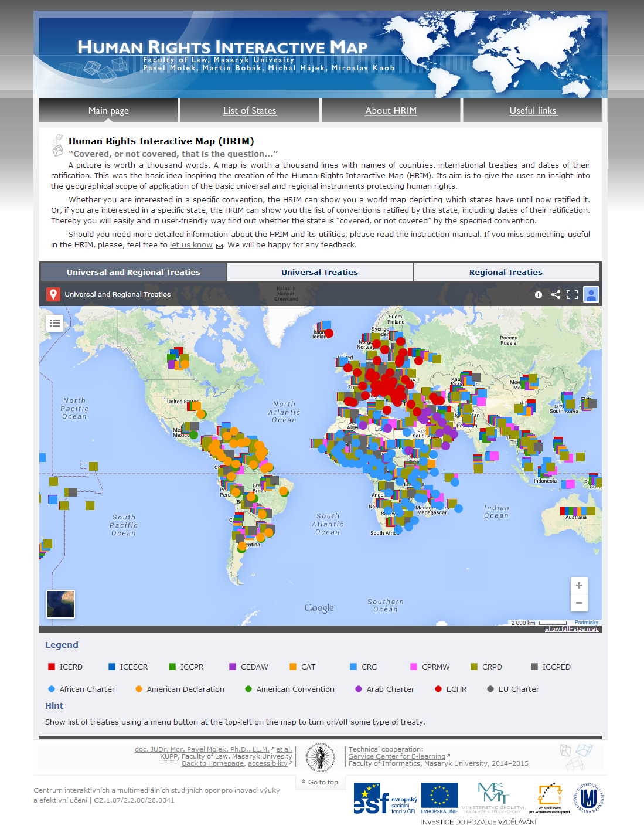Screen dimensions: 644x829
Task: Open the About HRIM tab
Action: click(391, 110)
